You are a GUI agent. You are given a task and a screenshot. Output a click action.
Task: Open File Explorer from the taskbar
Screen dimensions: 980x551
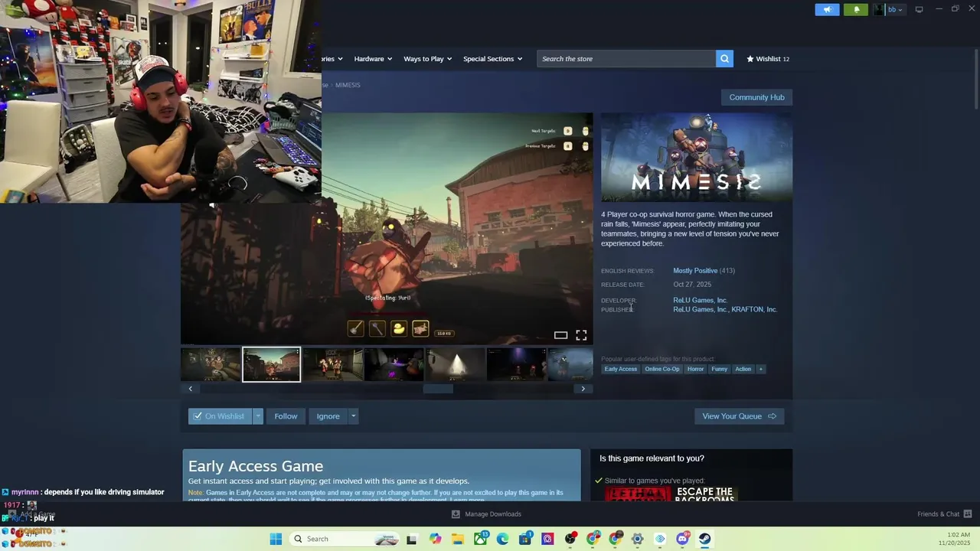point(458,539)
